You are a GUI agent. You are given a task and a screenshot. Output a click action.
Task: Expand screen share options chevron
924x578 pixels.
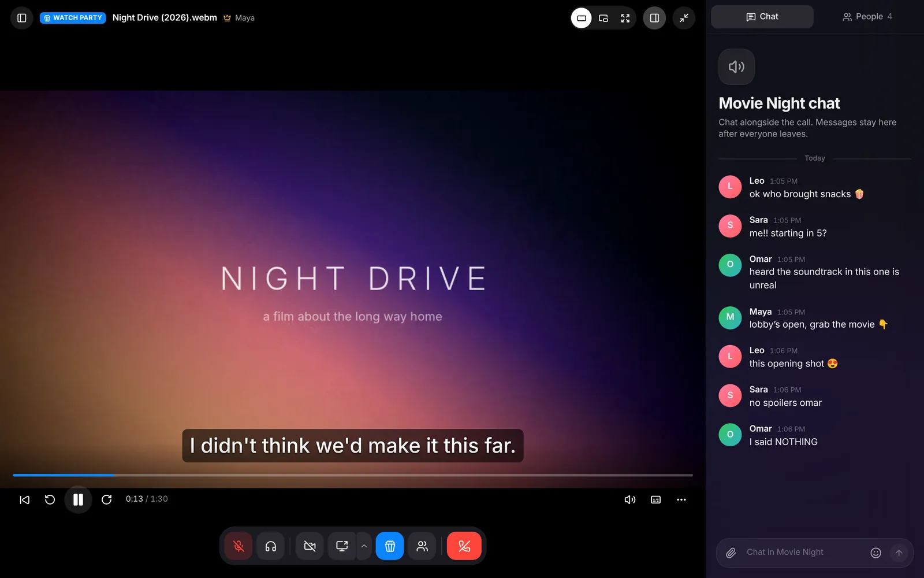click(x=364, y=546)
